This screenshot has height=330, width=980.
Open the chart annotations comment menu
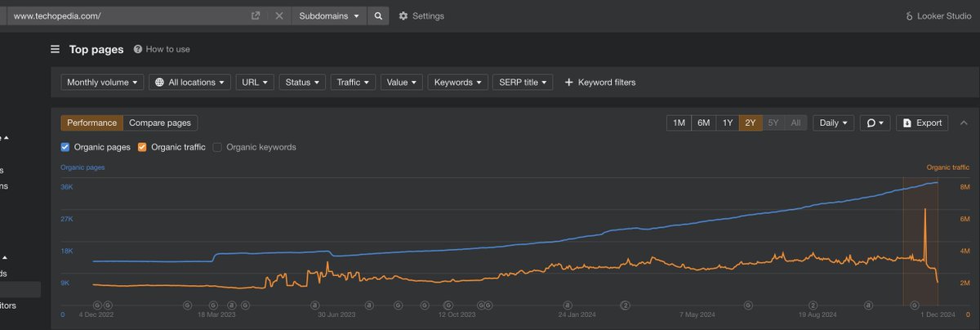(875, 123)
